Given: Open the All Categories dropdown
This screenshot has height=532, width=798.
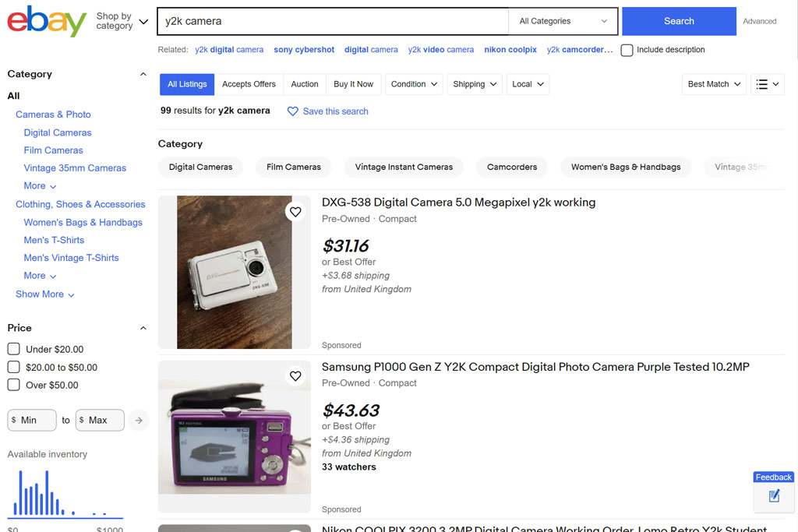Looking at the screenshot, I should pos(563,22).
